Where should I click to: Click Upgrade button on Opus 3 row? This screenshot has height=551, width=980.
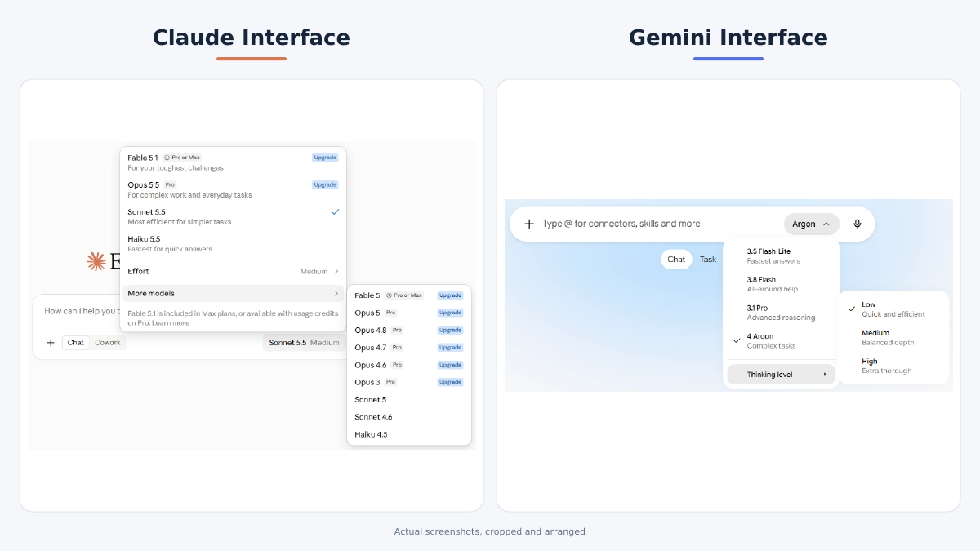450,382
